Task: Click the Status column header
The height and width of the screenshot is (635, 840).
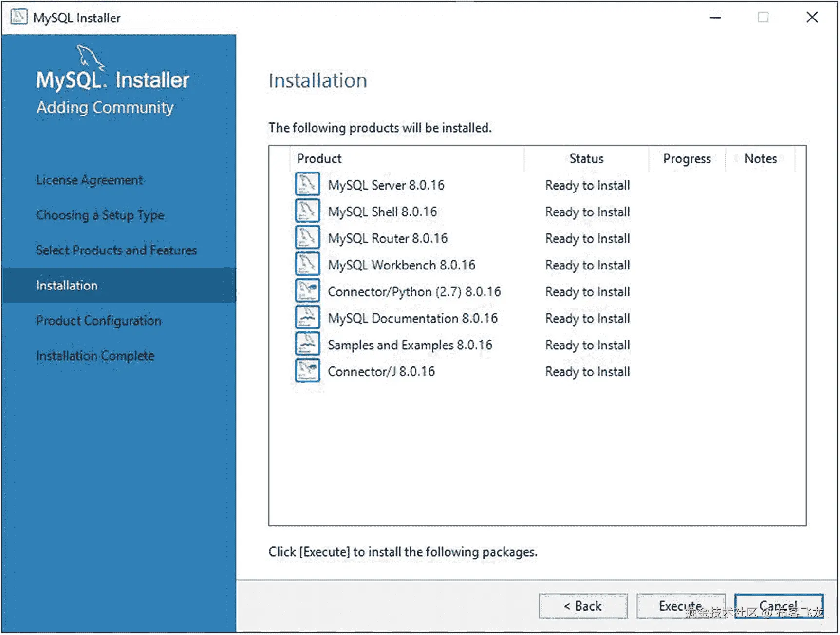Action: [x=586, y=158]
